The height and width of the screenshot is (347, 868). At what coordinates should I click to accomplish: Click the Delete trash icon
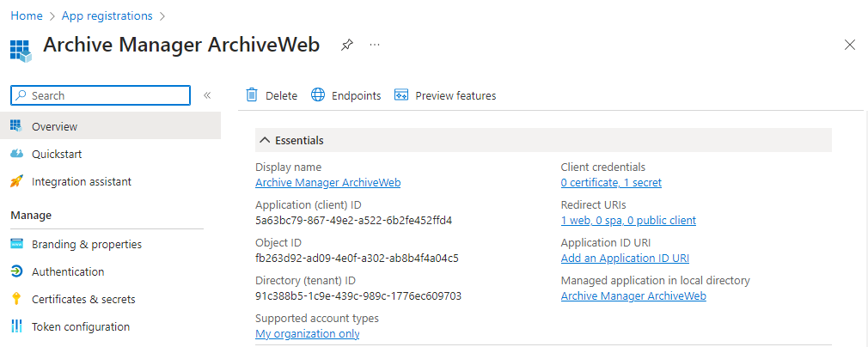tap(252, 95)
